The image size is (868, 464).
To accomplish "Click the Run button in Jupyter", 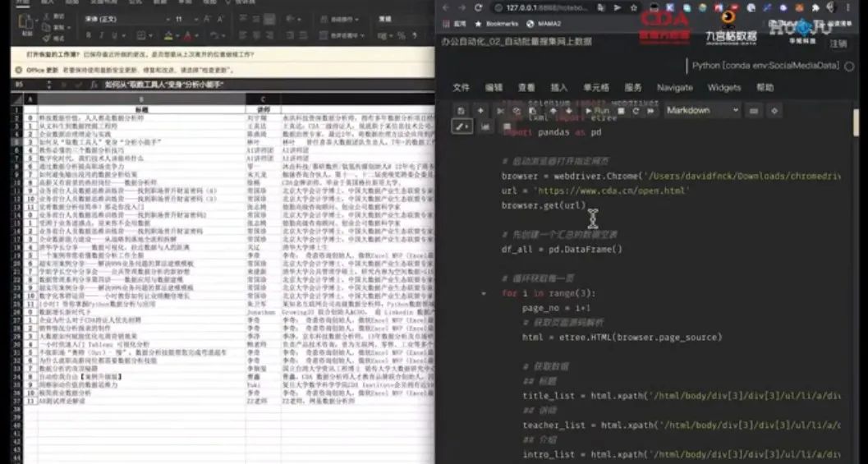I will [597, 111].
